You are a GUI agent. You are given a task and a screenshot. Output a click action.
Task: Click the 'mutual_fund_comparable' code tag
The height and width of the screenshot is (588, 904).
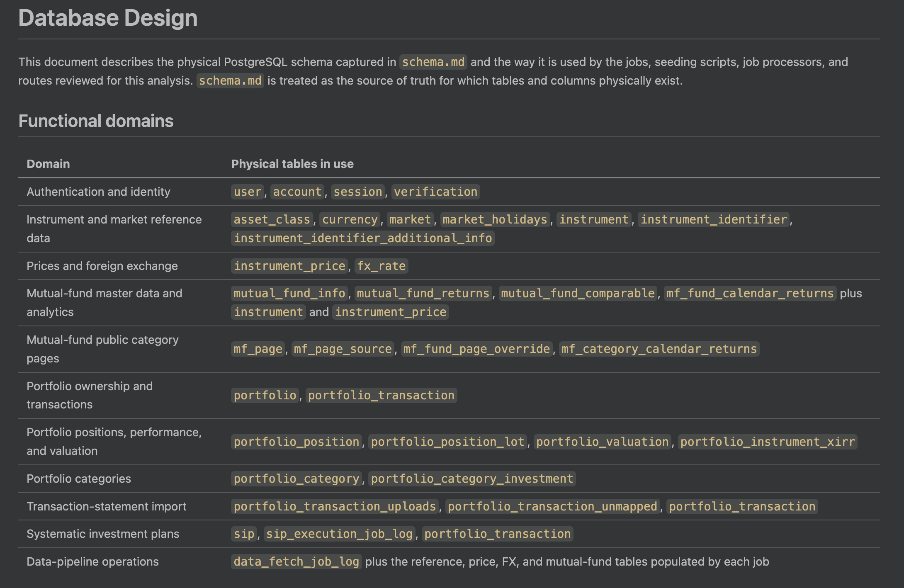point(578,293)
